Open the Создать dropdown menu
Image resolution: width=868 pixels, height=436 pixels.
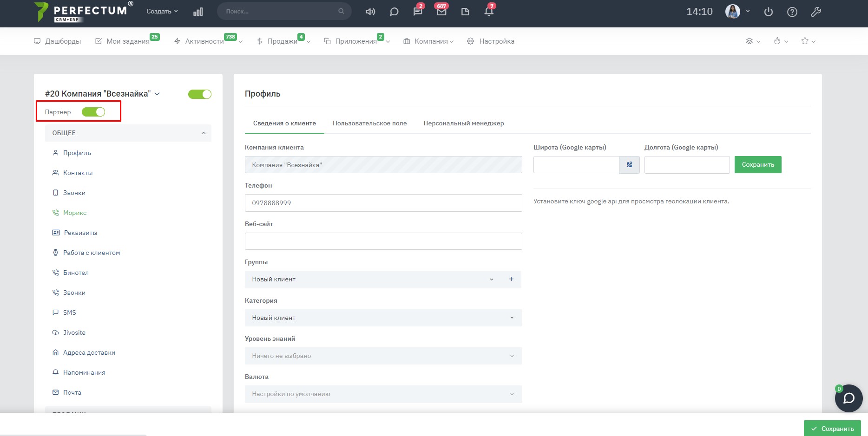tap(162, 12)
